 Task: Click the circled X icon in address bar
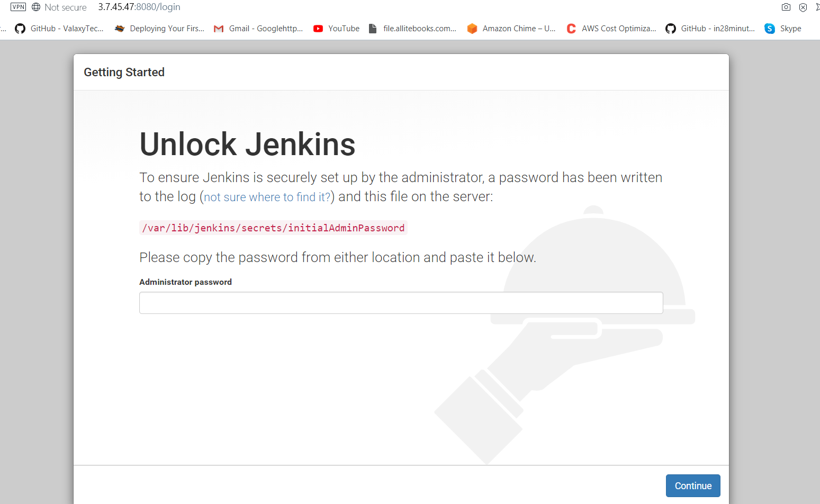[803, 7]
